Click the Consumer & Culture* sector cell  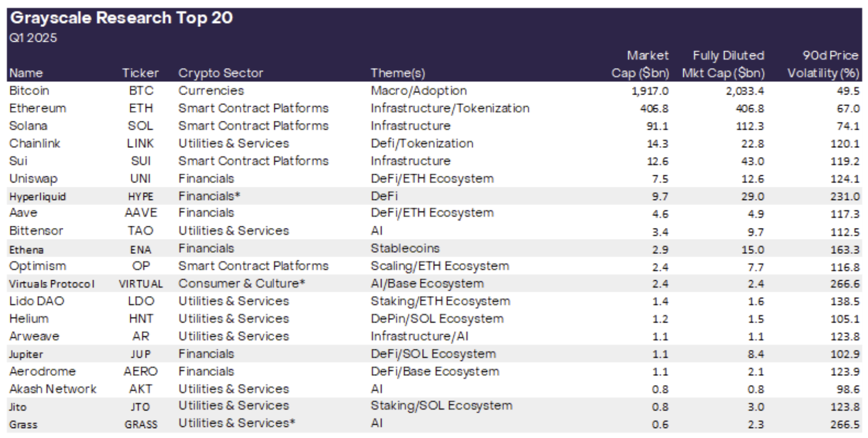click(242, 283)
